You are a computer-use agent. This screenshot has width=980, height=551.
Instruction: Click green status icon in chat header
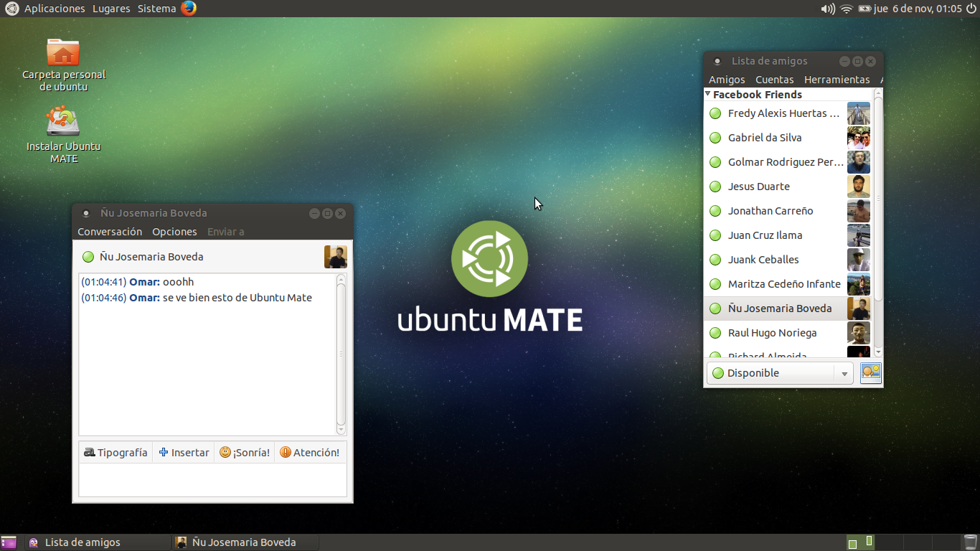click(88, 257)
